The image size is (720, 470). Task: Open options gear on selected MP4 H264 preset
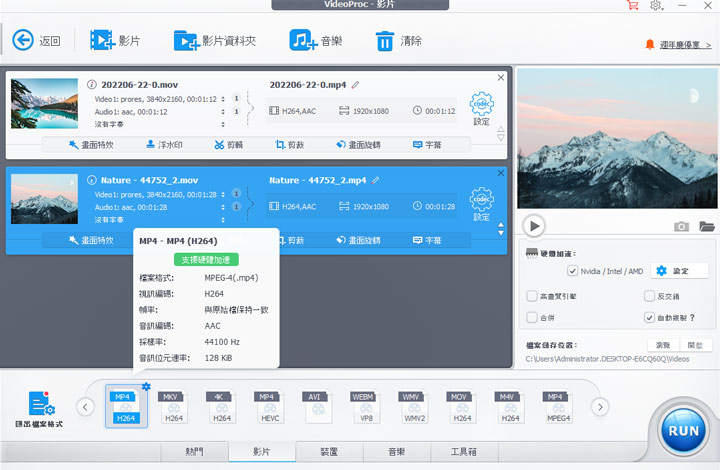coord(146,386)
